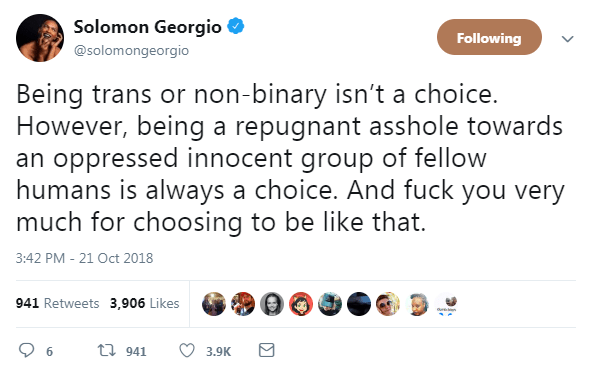611x369 pixels.
Task: View the 941 Retweets list
Action: tap(58, 303)
